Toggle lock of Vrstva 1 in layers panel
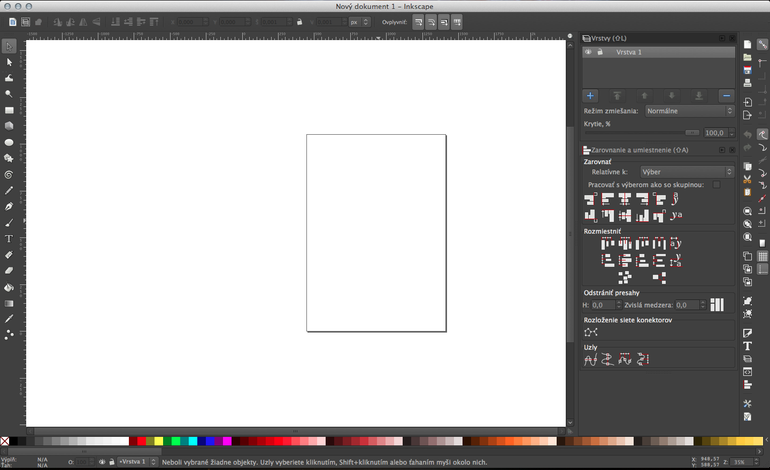Viewport: 770px width, 470px height. pos(600,52)
